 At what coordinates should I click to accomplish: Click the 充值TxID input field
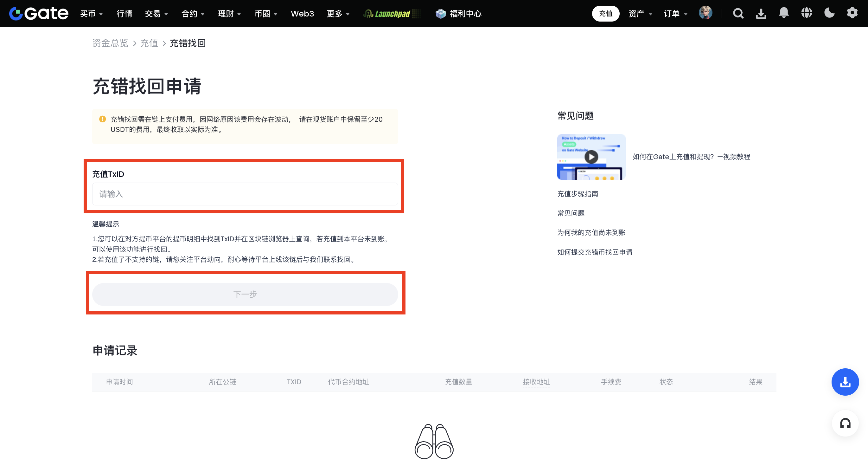[x=245, y=194]
